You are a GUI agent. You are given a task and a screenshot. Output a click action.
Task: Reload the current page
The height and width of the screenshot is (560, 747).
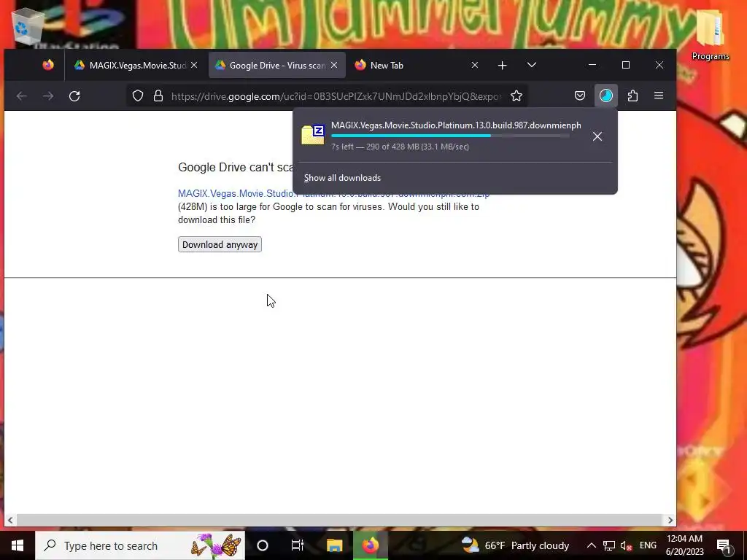[74, 96]
